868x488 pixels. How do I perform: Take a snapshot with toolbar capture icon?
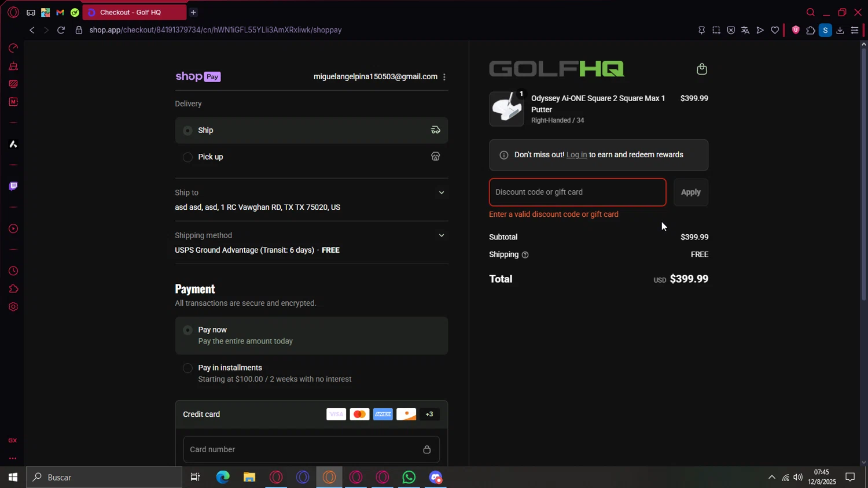point(716,30)
